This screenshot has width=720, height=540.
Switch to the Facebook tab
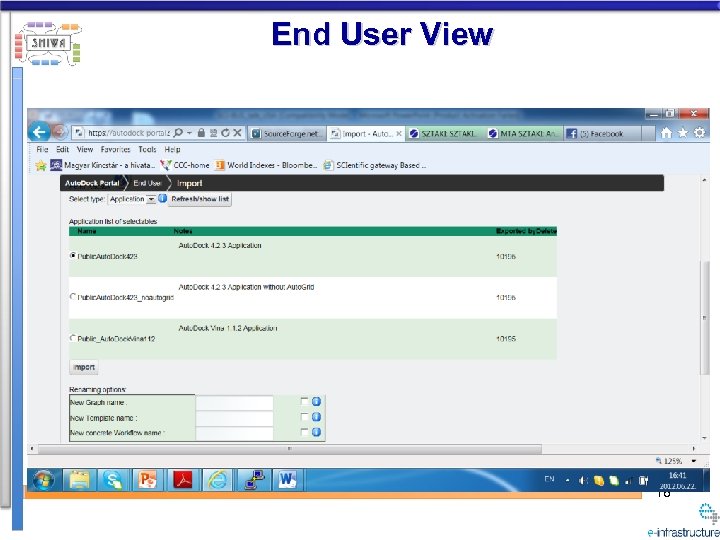pos(602,134)
